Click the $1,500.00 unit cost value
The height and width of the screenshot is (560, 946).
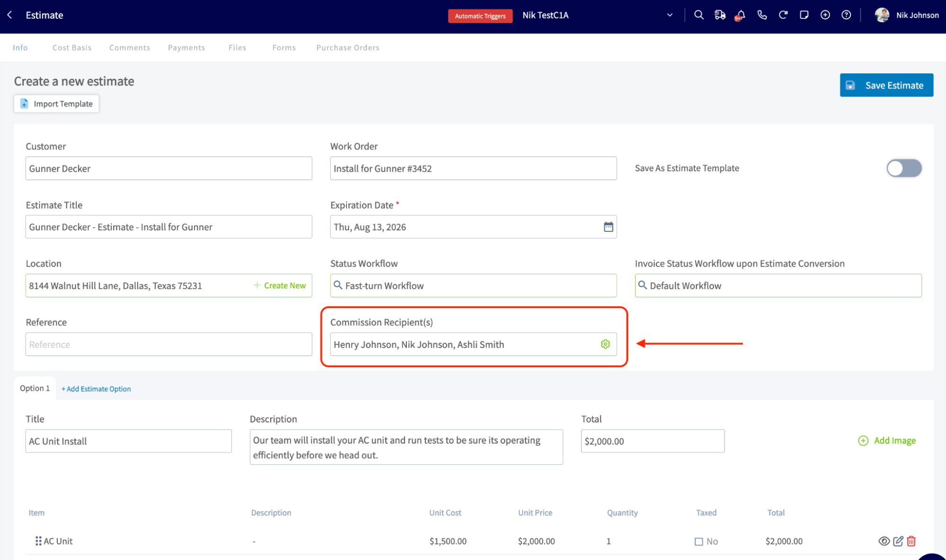point(448,541)
